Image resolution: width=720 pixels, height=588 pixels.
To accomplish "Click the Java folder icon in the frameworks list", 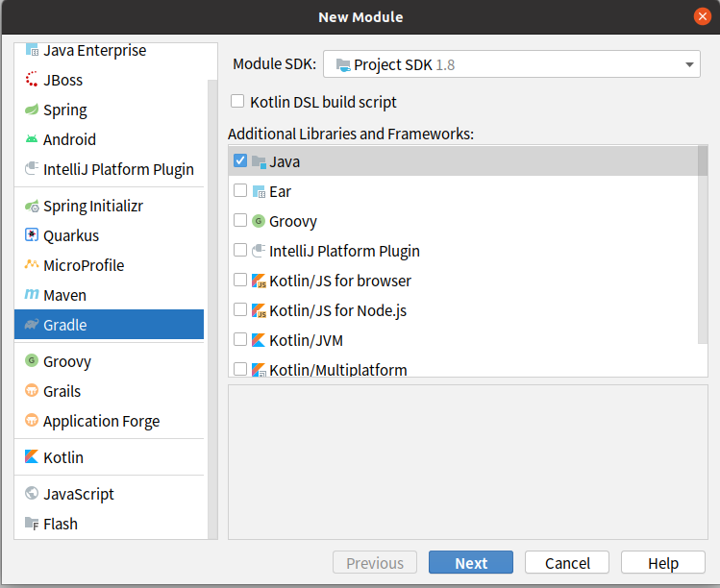I will click(x=259, y=161).
